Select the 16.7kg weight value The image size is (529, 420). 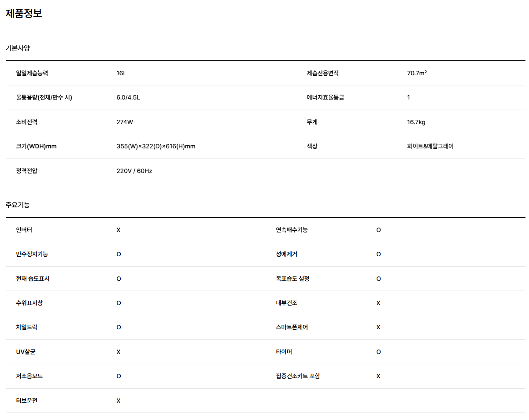[x=416, y=122]
